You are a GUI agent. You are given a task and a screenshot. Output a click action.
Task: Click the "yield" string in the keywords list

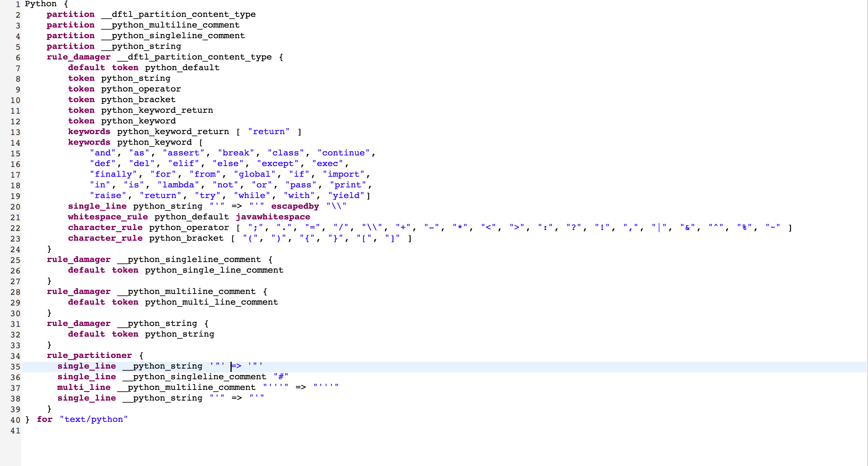[x=346, y=195]
